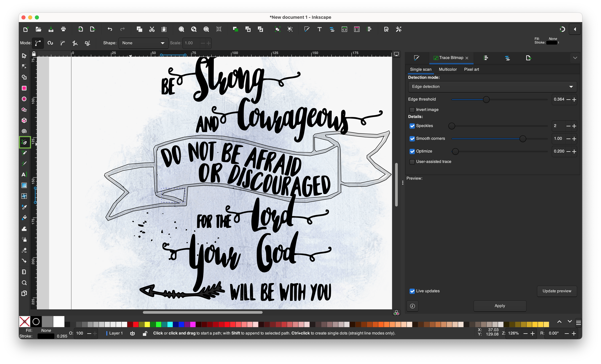Screen dimensions: 601x364
Task: Collapse the side panel arrow button
Action: point(575,29)
